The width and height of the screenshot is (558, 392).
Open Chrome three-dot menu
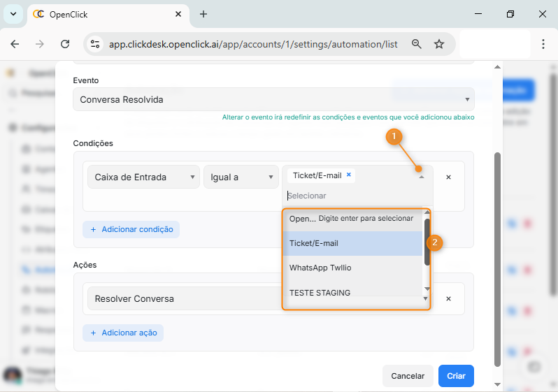(543, 44)
